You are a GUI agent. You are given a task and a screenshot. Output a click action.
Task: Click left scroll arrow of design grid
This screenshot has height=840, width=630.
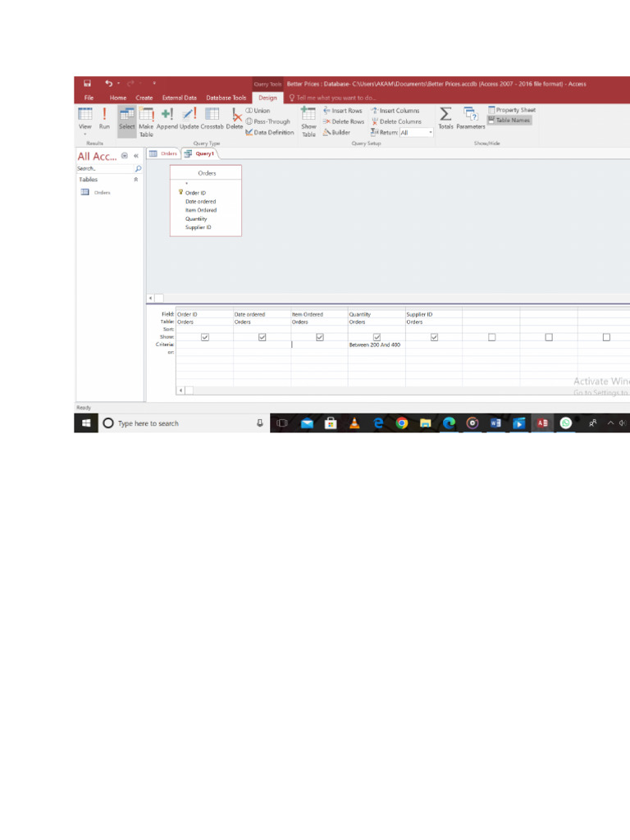click(x=181, y=390)
